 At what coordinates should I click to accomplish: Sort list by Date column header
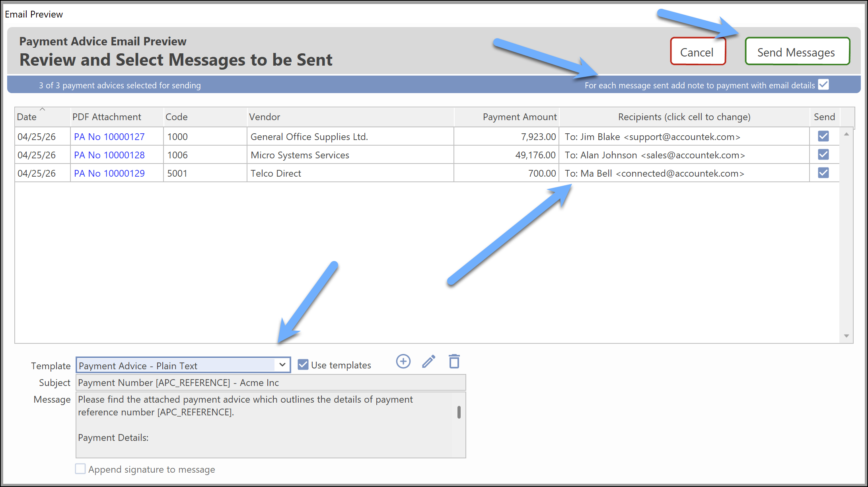click(43, 117)
